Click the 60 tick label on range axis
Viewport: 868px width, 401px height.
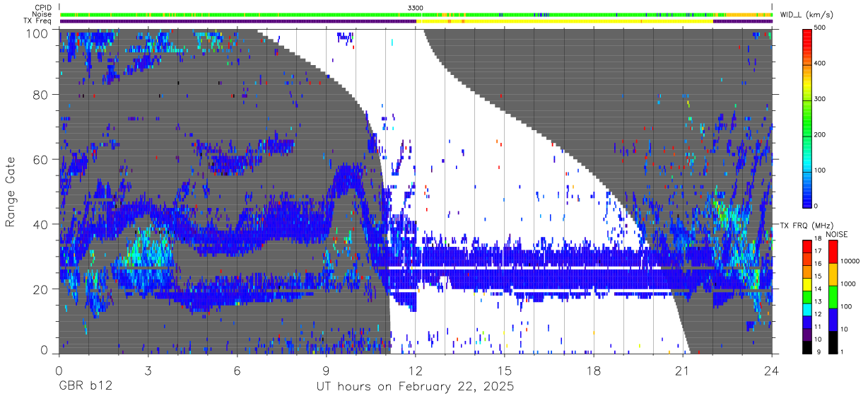pyautogui.click(x=41, y=160)
